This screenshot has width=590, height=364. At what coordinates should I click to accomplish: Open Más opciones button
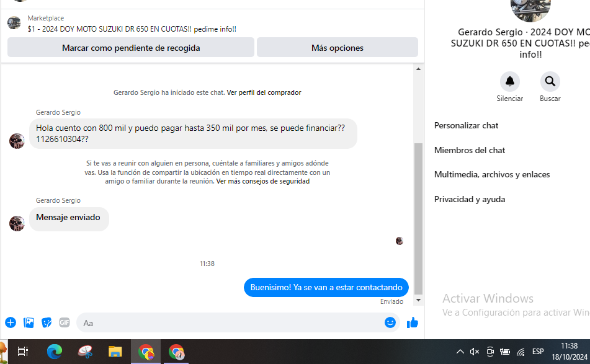pos(337,47)
